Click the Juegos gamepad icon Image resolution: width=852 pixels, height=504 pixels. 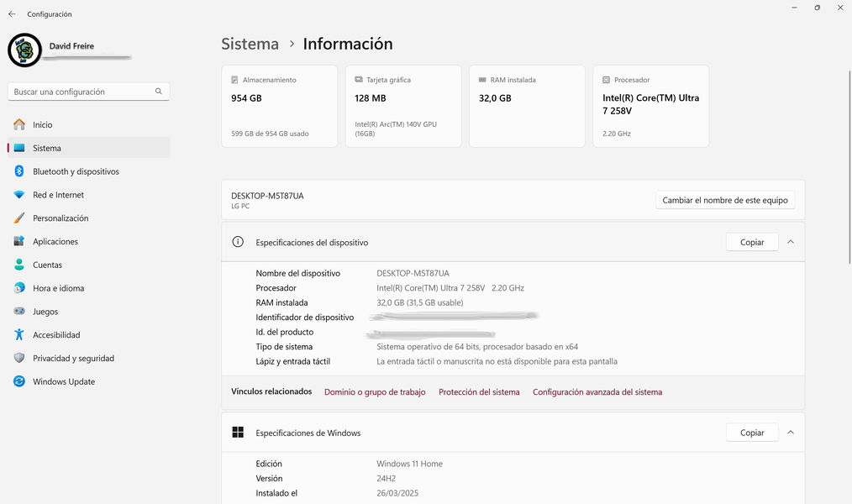click(x=19, y=311)
